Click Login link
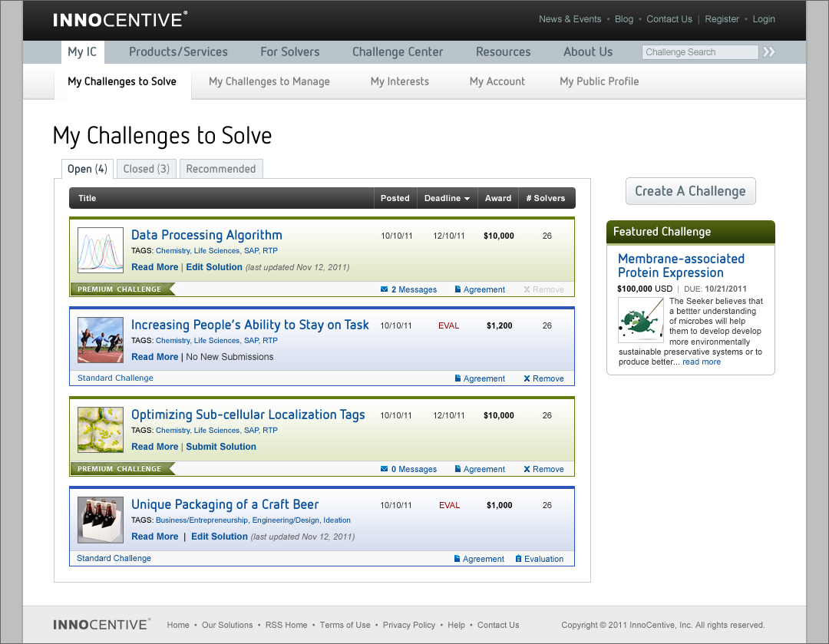 (x=764, y=19)
